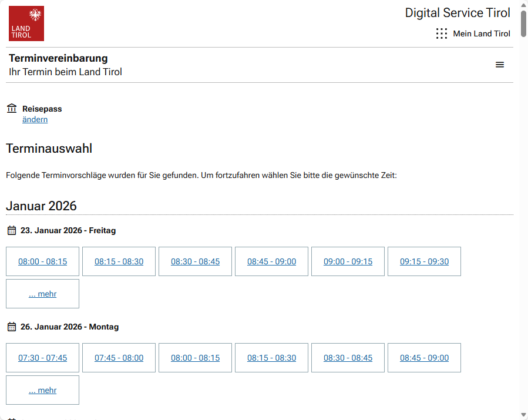The image size is (528, 420).
Task: Click the Reisepass building icon
Action: tap(12, 109)
